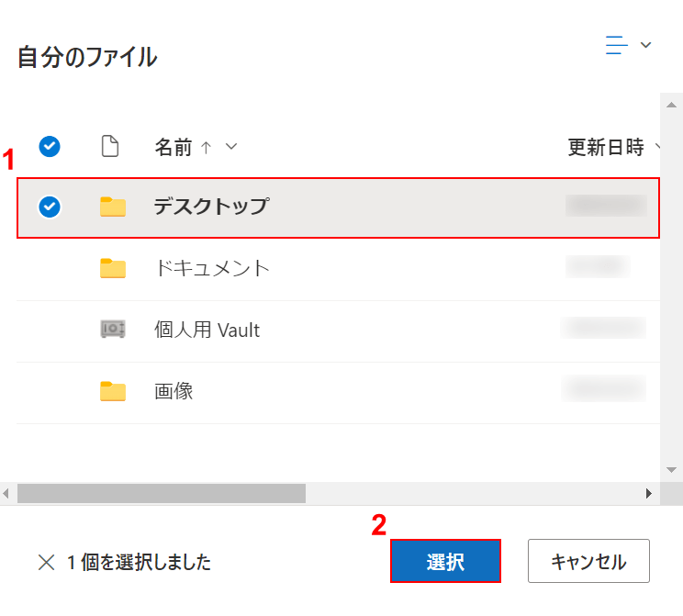Click the horizontal scrollbar thumb
Image resolution: width=683 pixels, height=616 pixels.
161,493
